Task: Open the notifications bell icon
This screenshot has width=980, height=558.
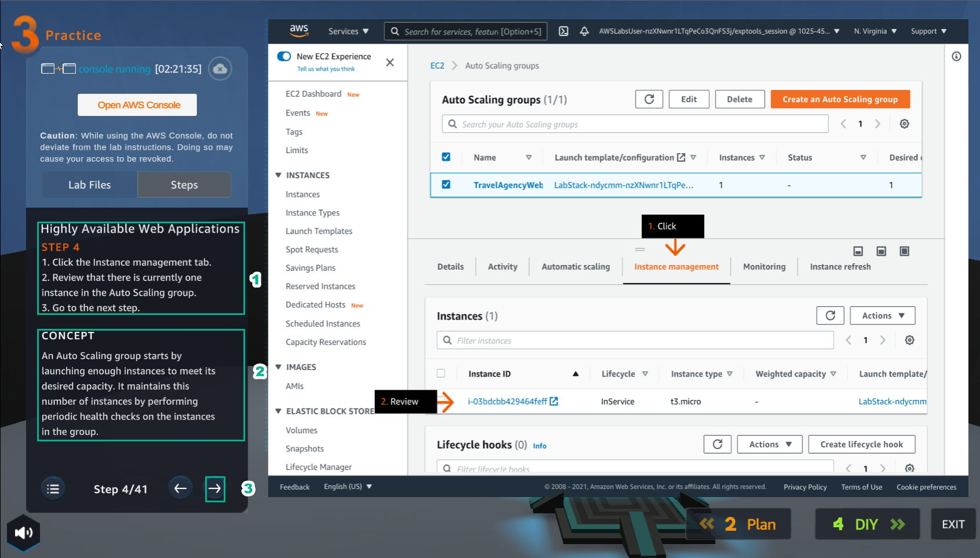Action: coord(584,31)
